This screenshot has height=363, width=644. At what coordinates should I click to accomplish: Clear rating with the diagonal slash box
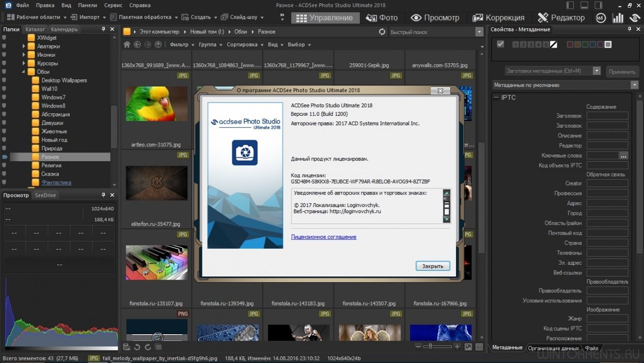[553, 45]
